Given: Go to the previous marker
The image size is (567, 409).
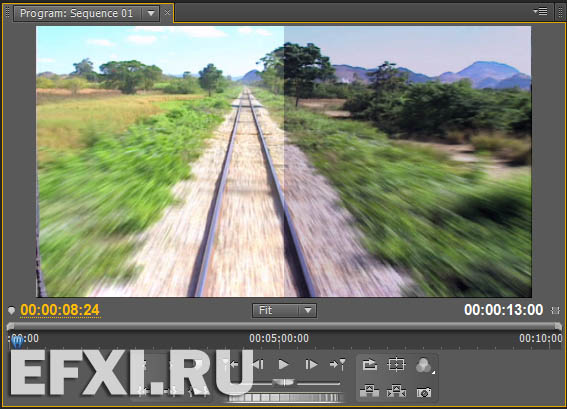Looking at the screenshot, I should coord(230,364).
